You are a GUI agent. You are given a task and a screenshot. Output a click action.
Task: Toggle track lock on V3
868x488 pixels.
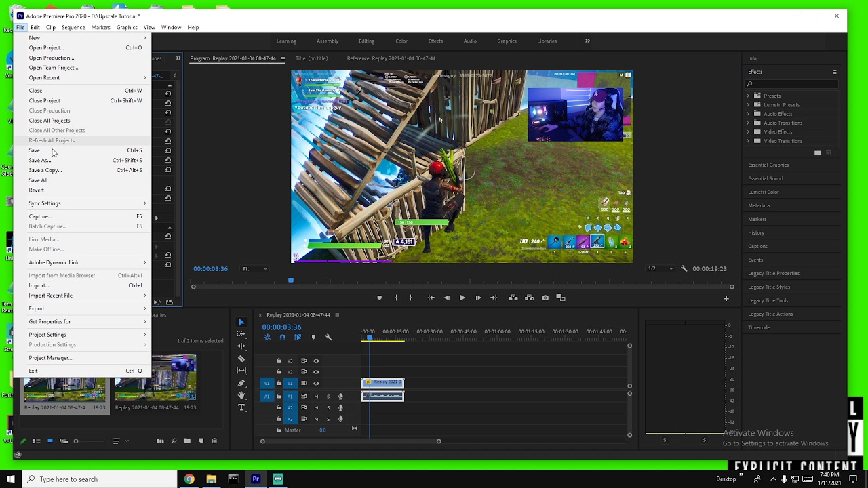[x=278, y=361]
